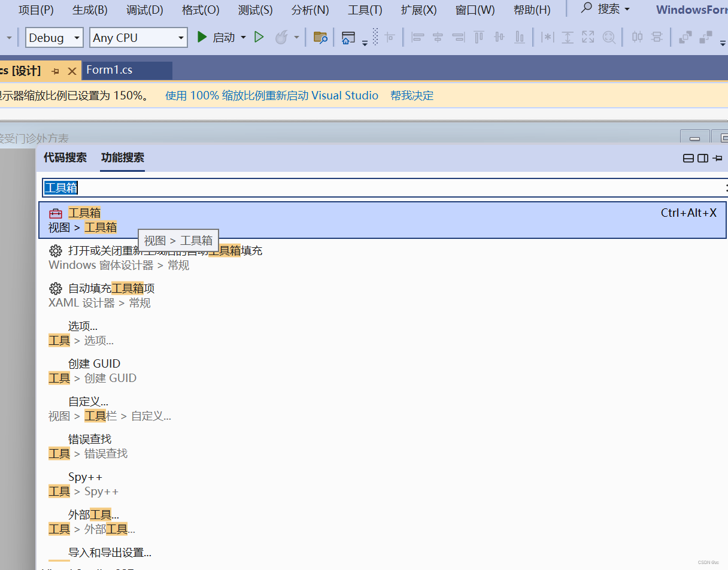This screenshot has height=570, width=728.
Task: Click the Align Lefts icon
Action: click(x=418, y=38)
